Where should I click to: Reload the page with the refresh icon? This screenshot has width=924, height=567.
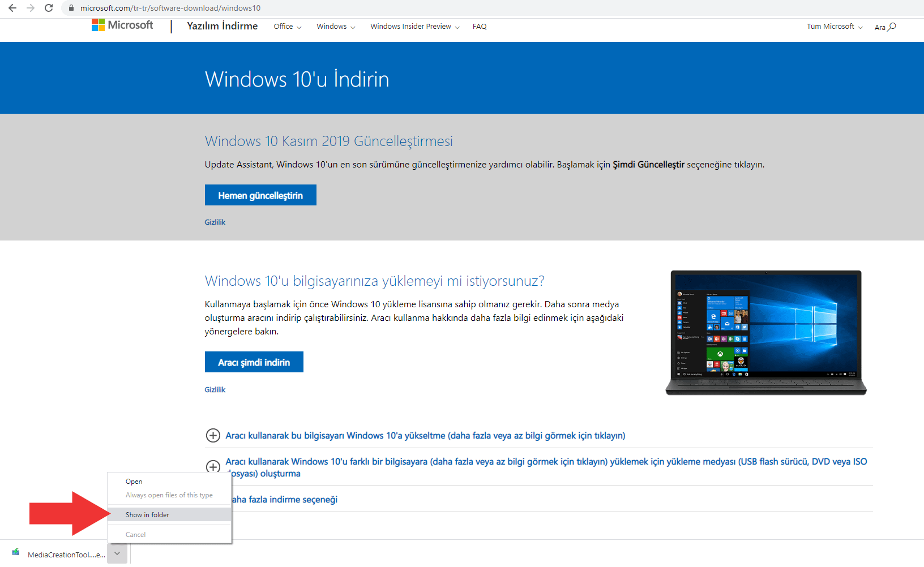(x=49, y=8)
